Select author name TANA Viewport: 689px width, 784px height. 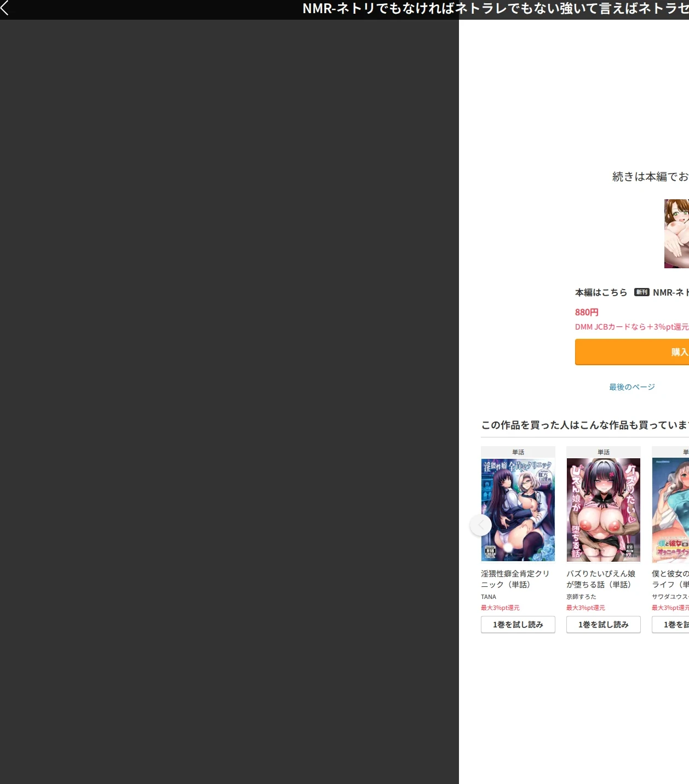(x=489, y=597)
